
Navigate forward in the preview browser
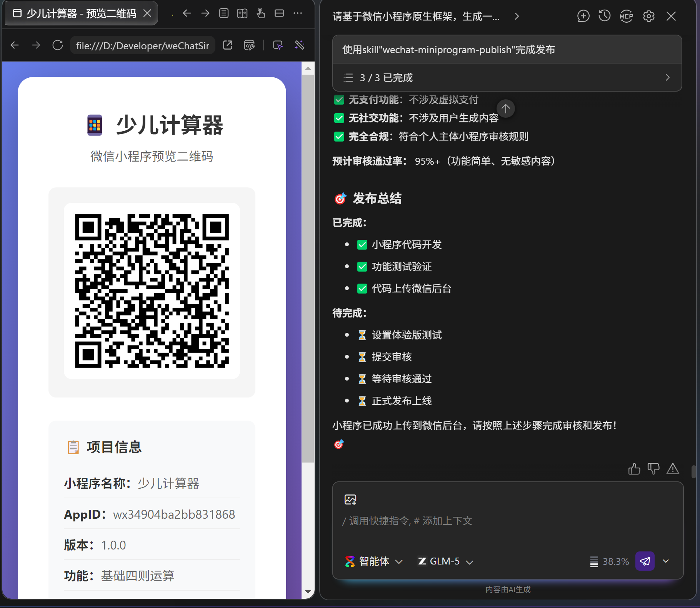36,45
